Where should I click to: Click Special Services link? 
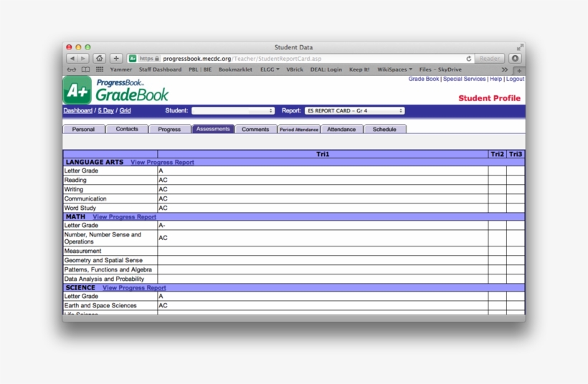click(464, 79)
